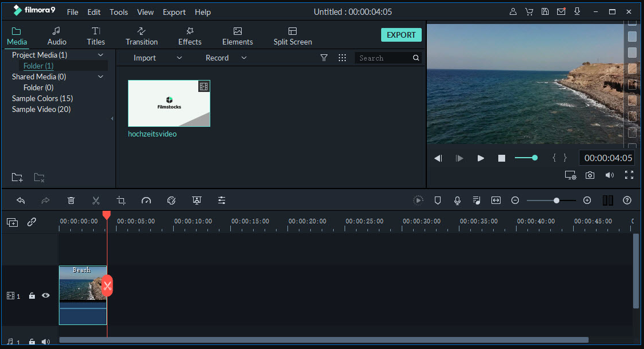
Task: Click the timeline zoom slider handle
Action: pos(556,200)
